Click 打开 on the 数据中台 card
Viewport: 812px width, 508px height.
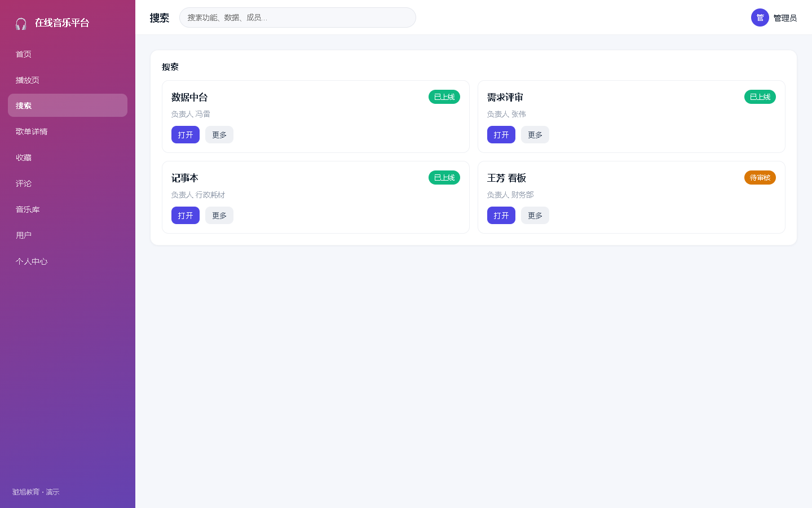186,135
